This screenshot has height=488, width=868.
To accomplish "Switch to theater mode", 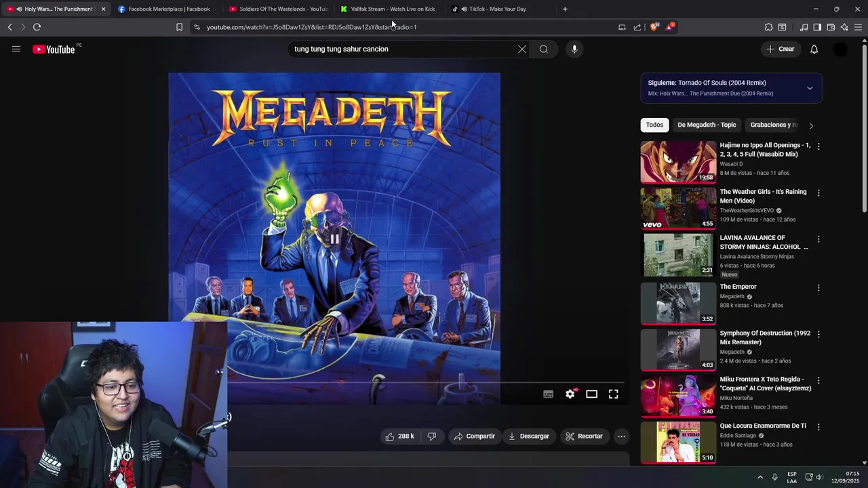I will click(592, 394).
